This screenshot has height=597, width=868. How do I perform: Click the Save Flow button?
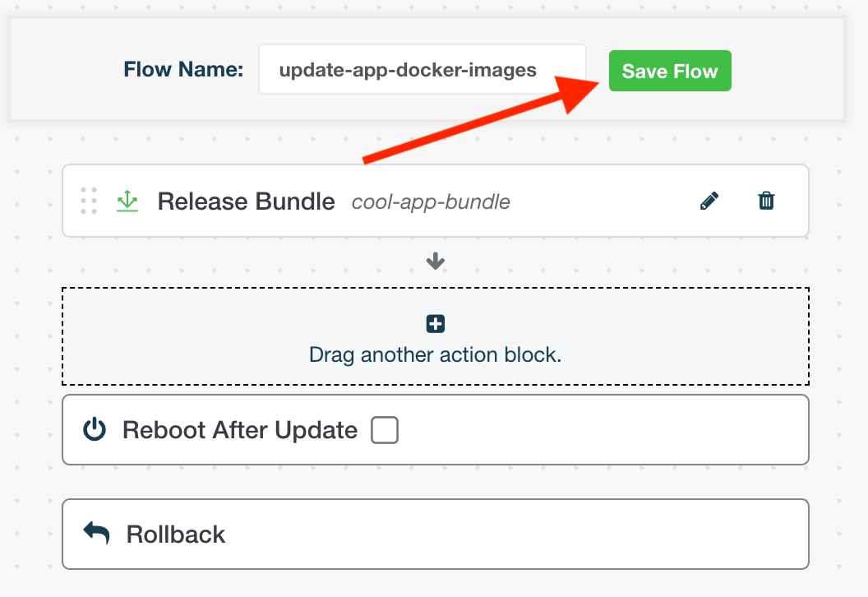coord(669,71)
